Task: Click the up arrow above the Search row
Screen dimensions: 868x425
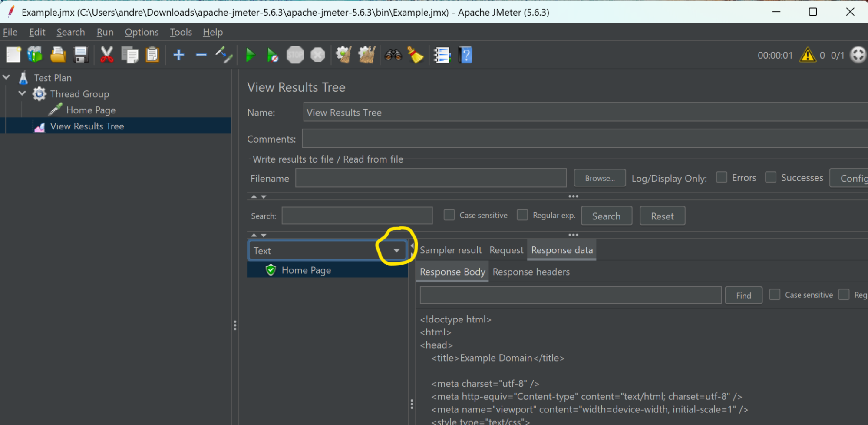Action: pyautogui.click(x=254, y=197)
